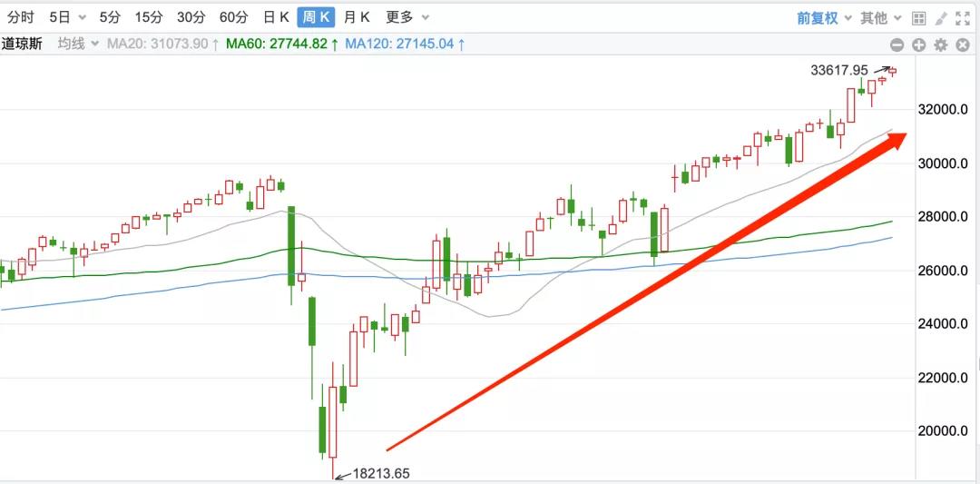The height and width of the screenshot is (484, 980).
Task: Close the moving average indicator row
Action: click(x=963, y=44)
